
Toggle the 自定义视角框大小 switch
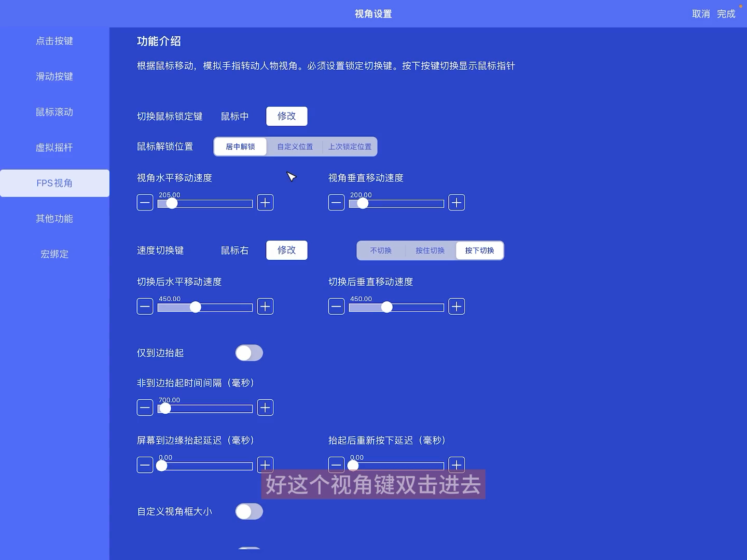click(249, 512)
